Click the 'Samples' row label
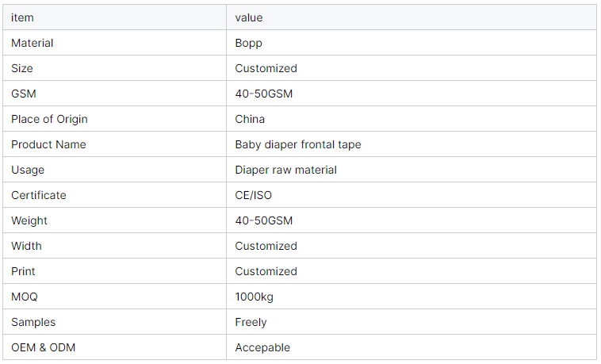 tap(33, 322)
